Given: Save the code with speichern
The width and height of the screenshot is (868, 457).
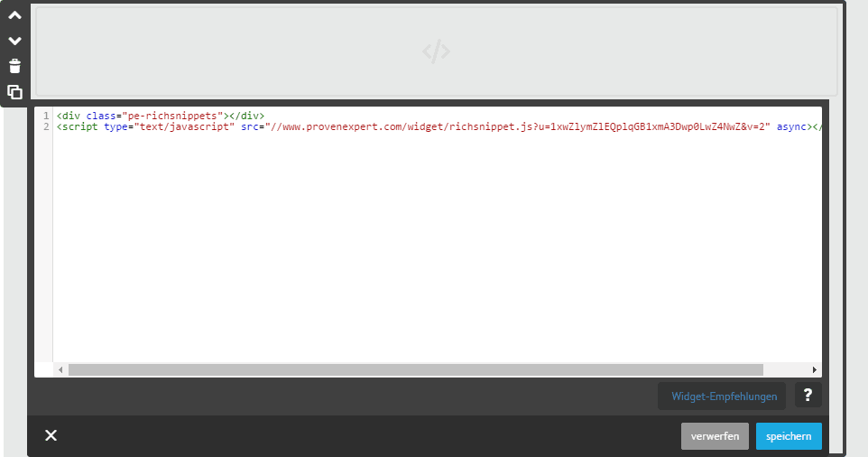Looking at the screenshot, I should [789, 436].
